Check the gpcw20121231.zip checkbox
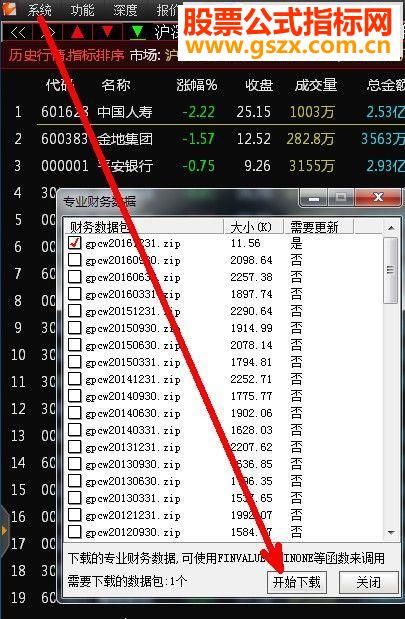 point(75,514)
